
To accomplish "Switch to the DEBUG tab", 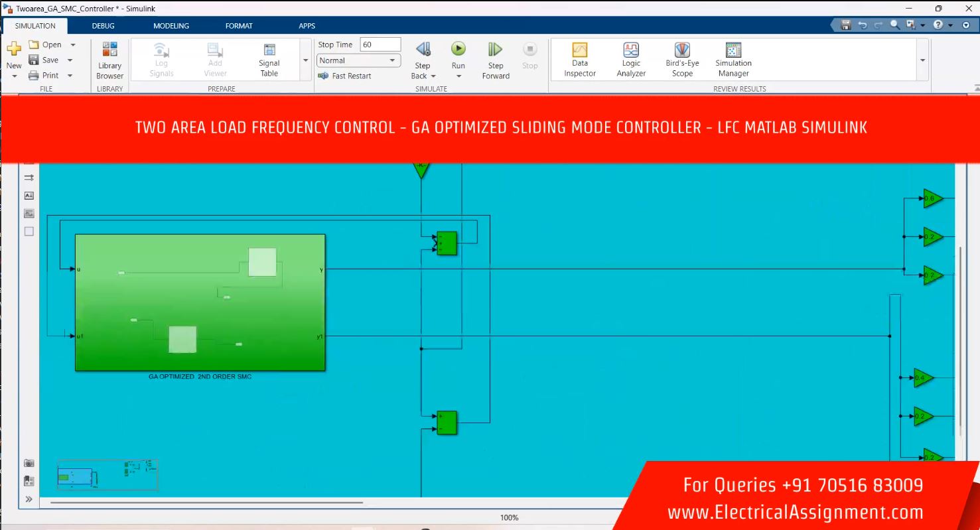I will tap(103, 26).
